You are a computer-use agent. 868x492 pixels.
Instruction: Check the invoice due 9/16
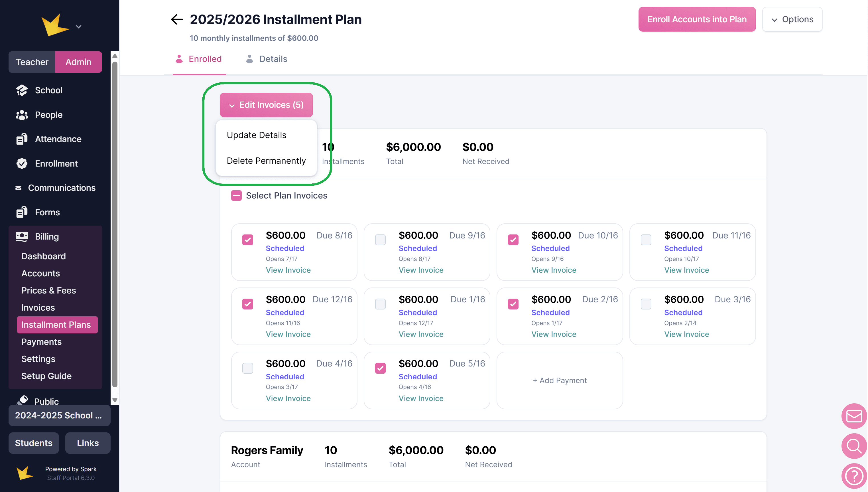(380, 240)
